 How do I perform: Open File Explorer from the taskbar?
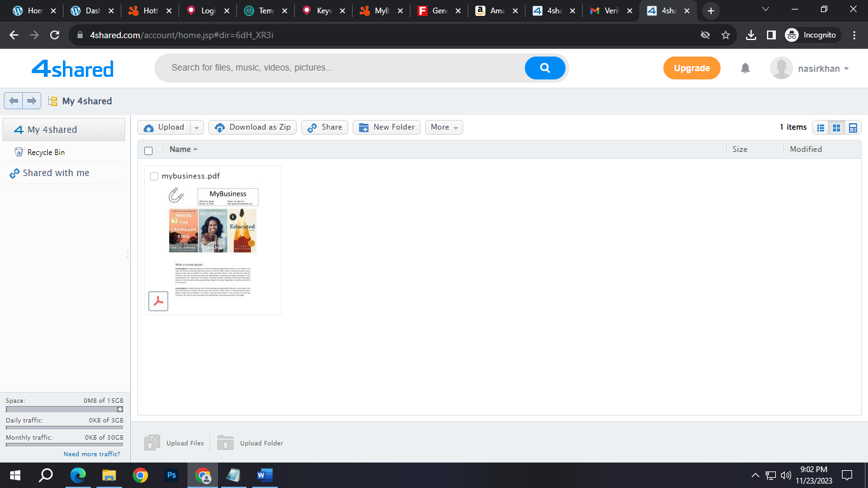coord(109,475)
